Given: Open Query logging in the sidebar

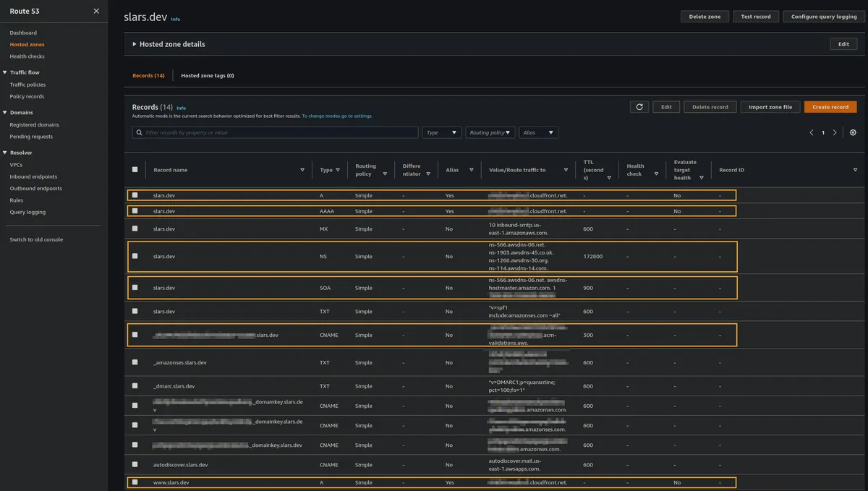Looking at the screenshot, I should coord(27,212).
